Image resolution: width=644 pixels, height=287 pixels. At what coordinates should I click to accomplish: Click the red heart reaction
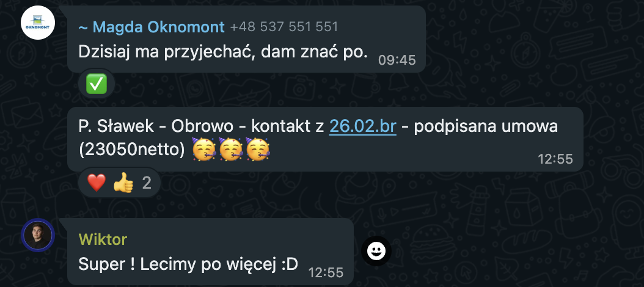tap(97, 183)
